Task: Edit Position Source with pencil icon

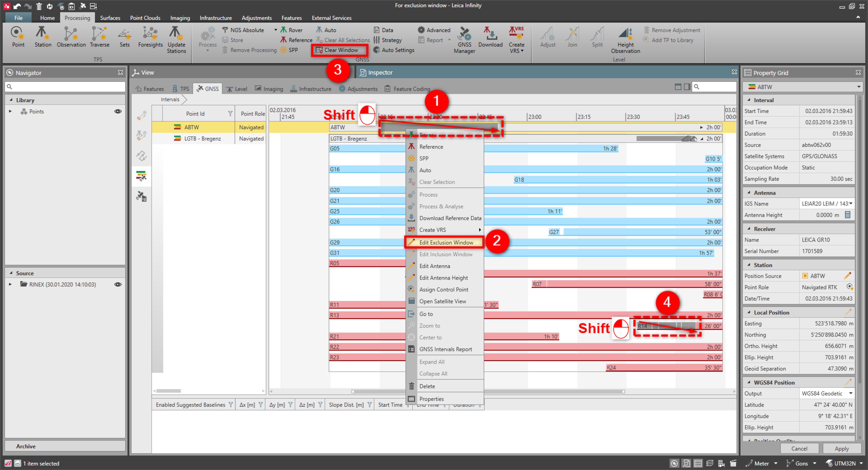Action: pyautogui.click(x=848, y=276)
